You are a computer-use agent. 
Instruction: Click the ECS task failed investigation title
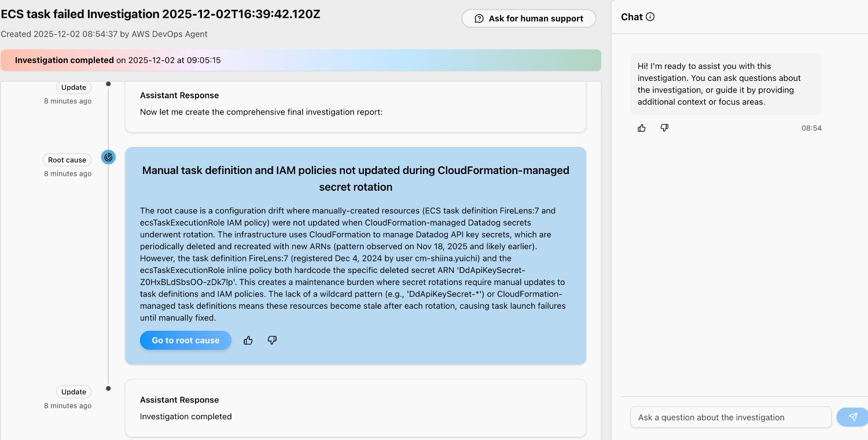161,14
